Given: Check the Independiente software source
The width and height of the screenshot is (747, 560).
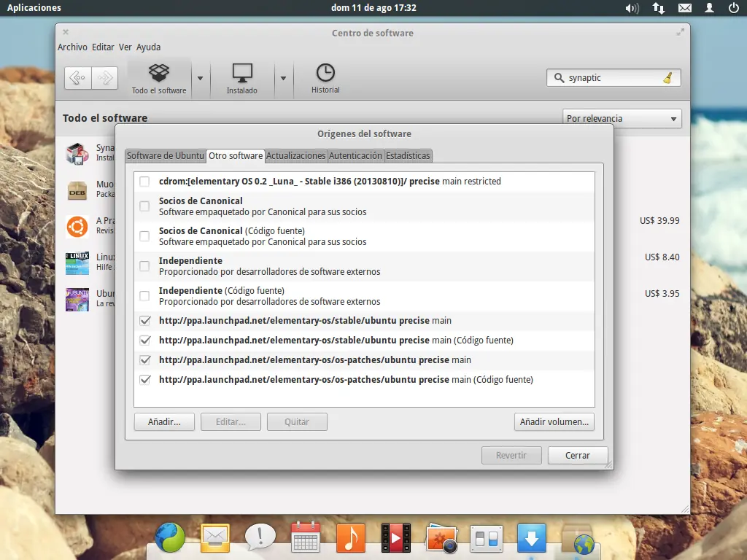Looking at the screenshot, I should click(144, 266).
